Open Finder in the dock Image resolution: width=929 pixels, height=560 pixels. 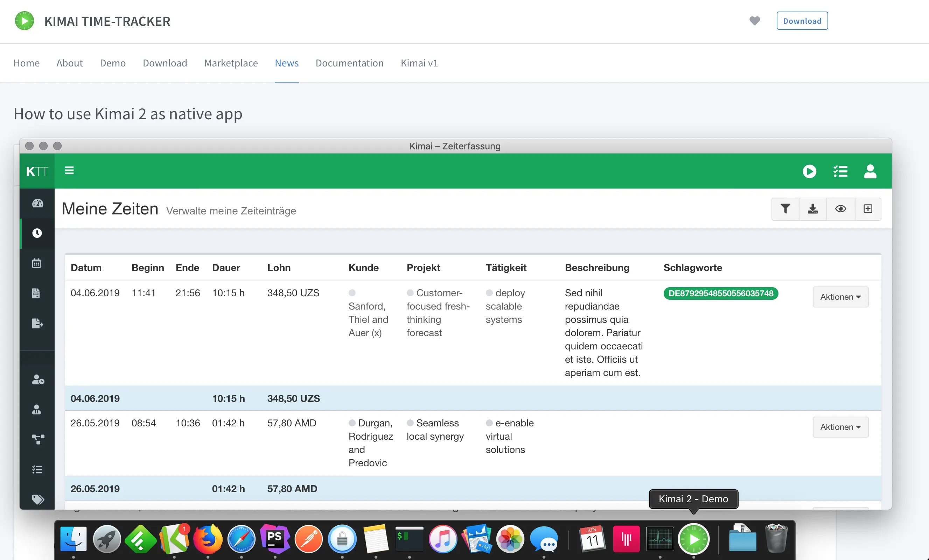pos(73,539)
